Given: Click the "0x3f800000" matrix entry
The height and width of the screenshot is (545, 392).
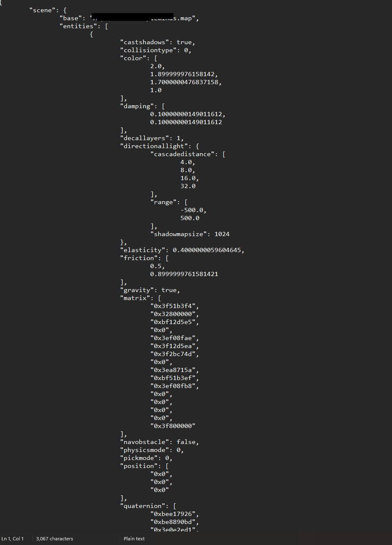Looking at the screenshot, I should tap(173, 426).
